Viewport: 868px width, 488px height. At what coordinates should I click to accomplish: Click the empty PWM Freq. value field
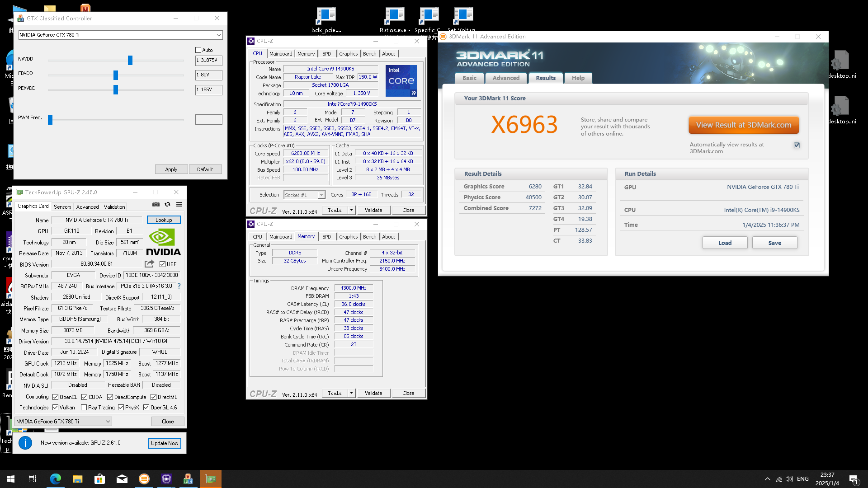click(208, 120)
